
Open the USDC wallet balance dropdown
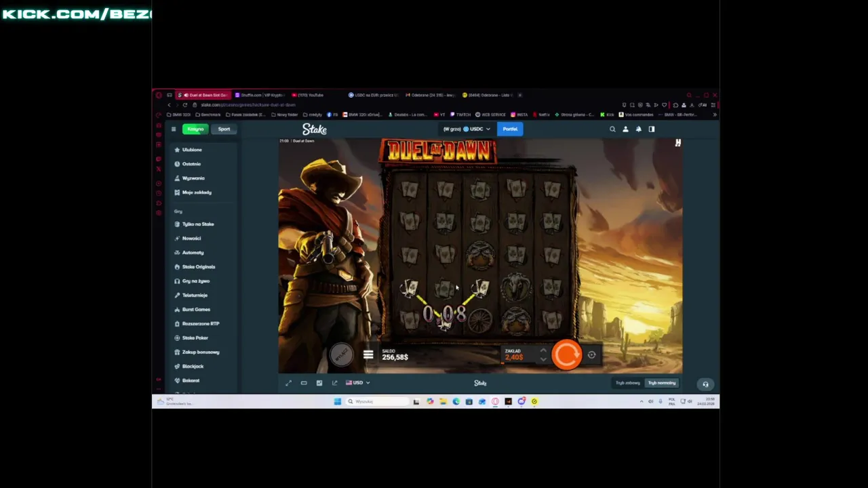(467, 129)
